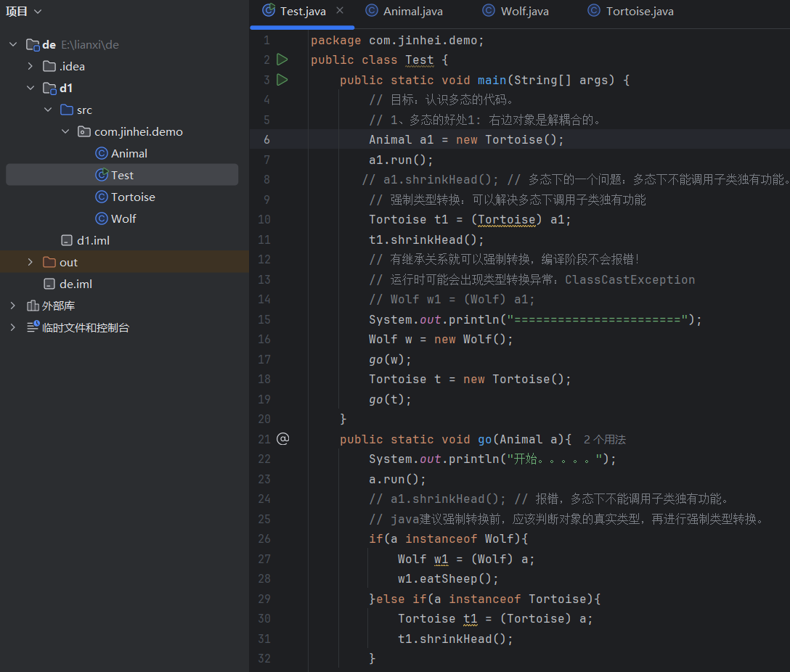Click 'go(w);' call on line 17
This screenshot has height=672, width=790.
tap(390, 359)
